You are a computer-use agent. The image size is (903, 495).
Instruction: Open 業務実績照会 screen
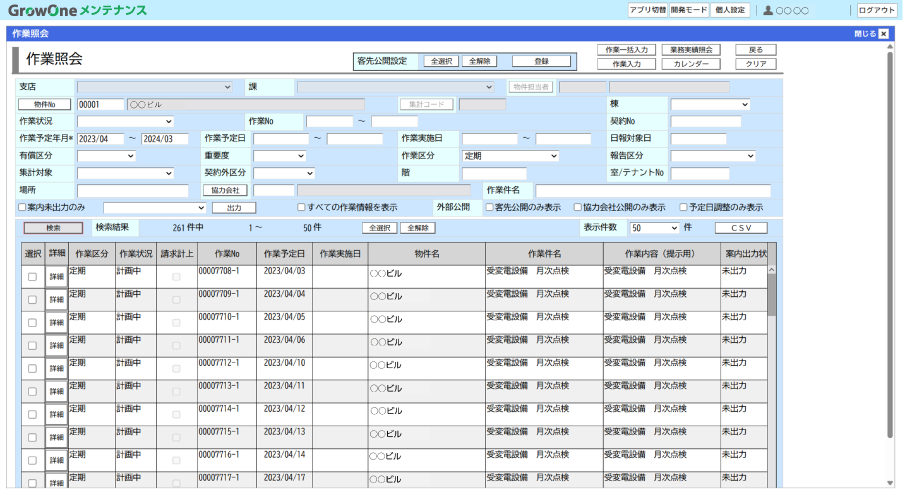(691, 50)
